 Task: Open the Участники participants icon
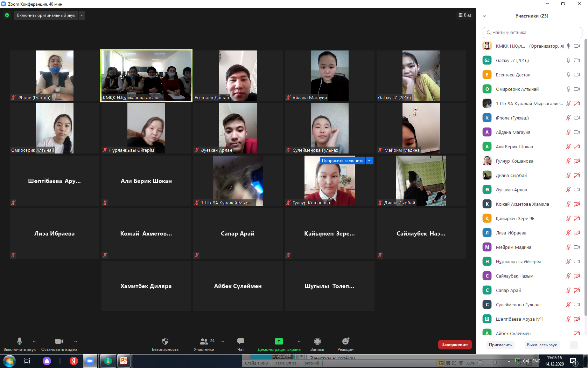coord(204,341)
